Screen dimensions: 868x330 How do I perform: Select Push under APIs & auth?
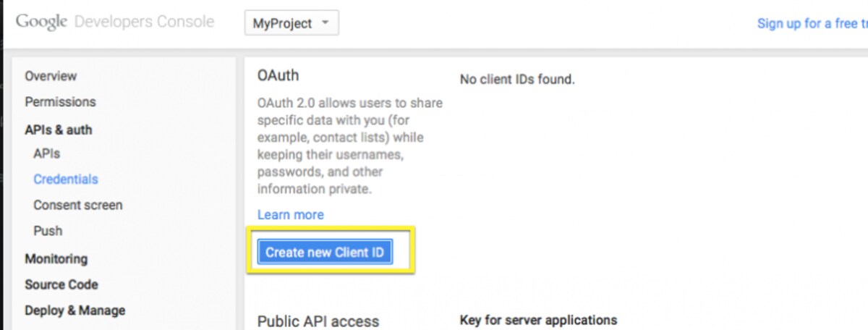click(48, 231)
